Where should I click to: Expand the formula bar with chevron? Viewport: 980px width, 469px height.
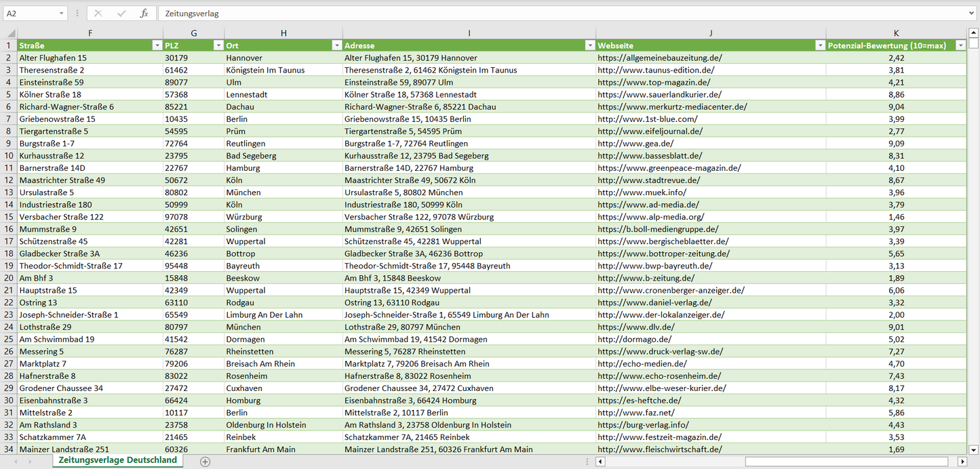click(973, 14)
